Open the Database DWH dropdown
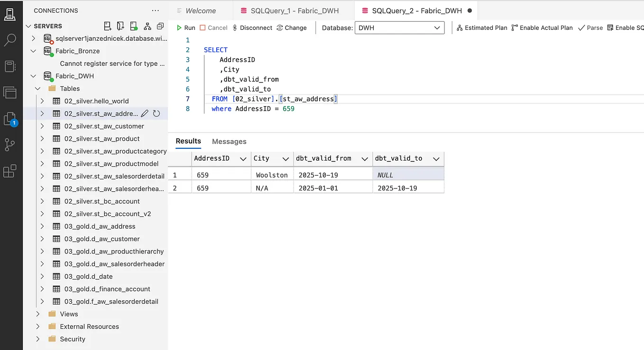The width and height of the screenshot is (644, 350). [x=400, y=28]
